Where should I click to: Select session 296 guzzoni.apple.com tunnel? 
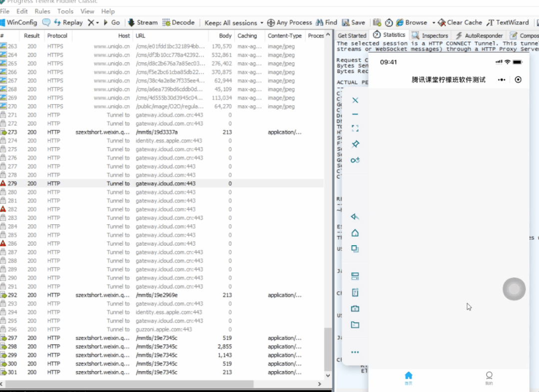[x=161, y=329]
